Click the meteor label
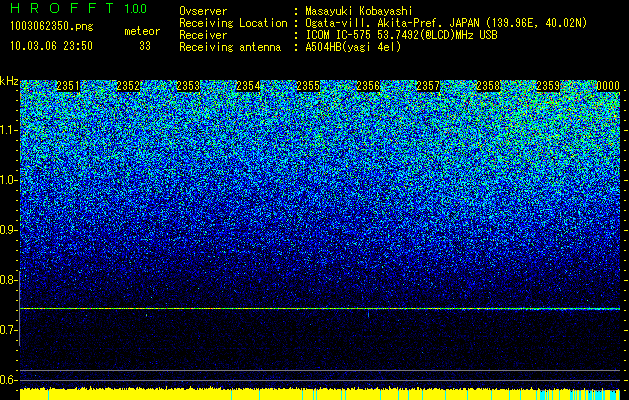 coord(142,31)
